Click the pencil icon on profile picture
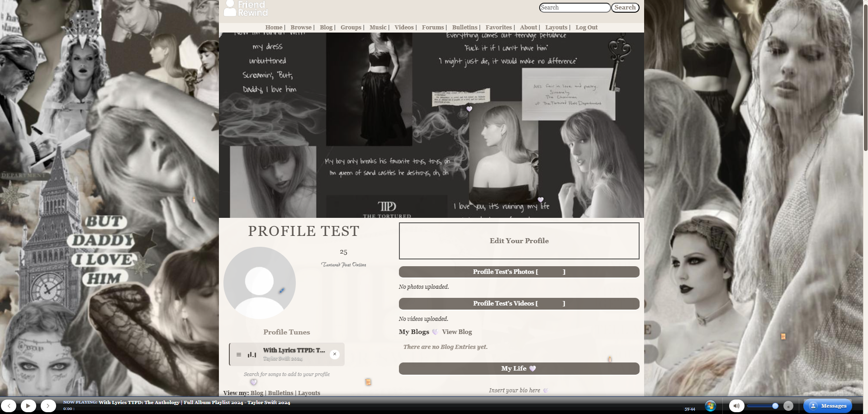The image size is (868, 414). (281, 291)
